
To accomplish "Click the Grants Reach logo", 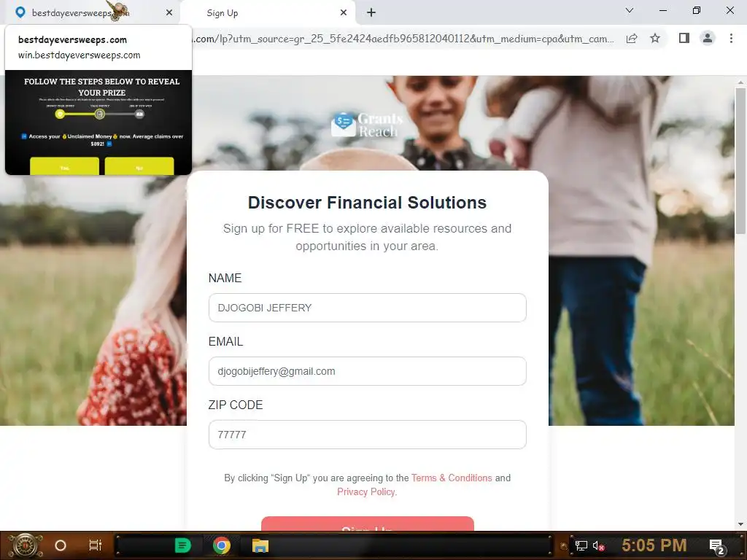I will [x=367, y=125].
